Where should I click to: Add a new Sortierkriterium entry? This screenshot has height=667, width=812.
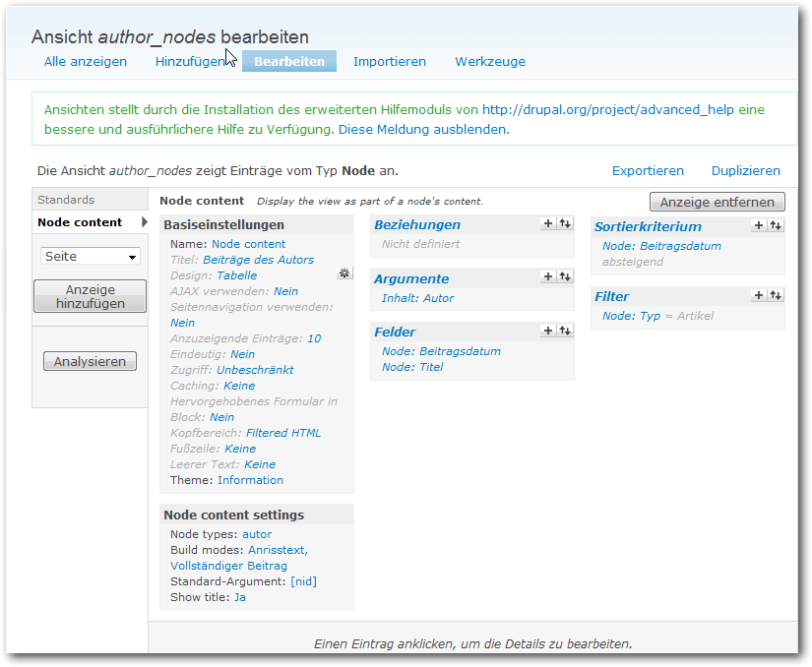[x=759, y=226]
